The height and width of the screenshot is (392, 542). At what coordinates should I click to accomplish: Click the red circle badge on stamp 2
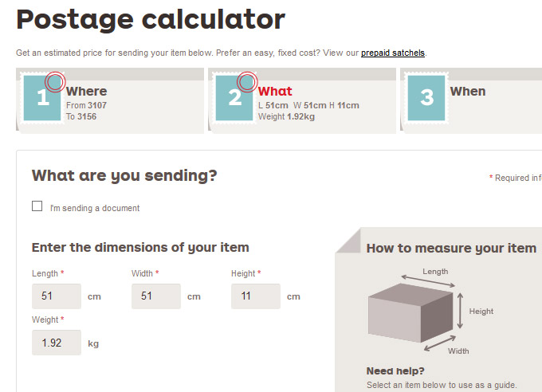pos(247,81)
